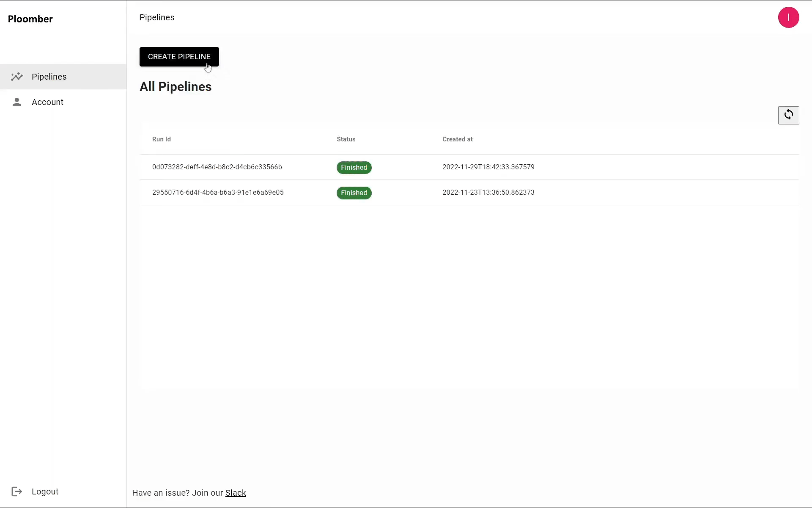Open the user avatar with letter I

[788, 17]
